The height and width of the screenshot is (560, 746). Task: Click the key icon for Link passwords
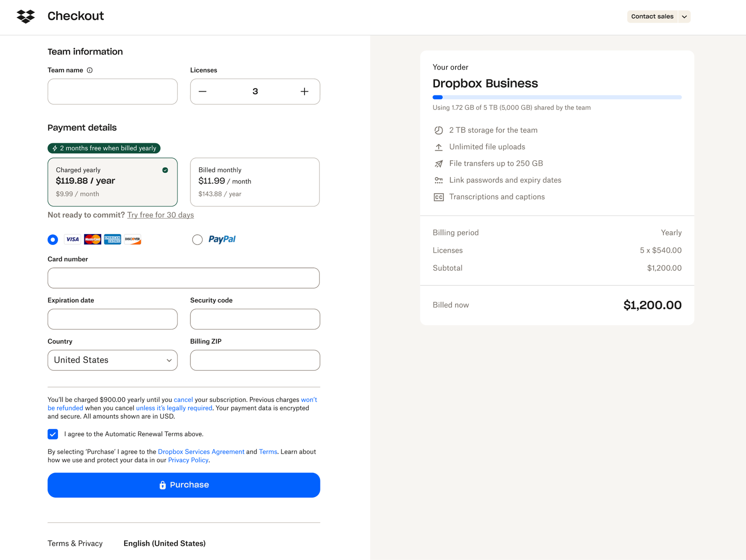click(438, 180)
